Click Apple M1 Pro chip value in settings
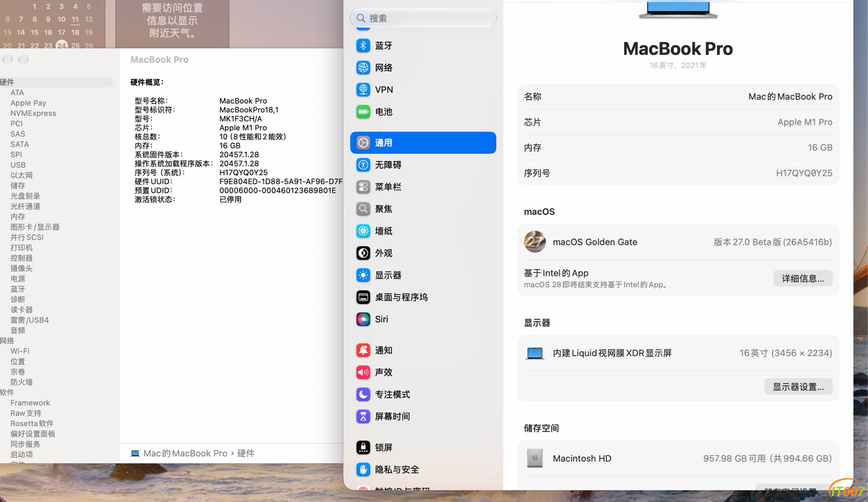The width and height of the screenshot is (868, 502). pos(805,122)
